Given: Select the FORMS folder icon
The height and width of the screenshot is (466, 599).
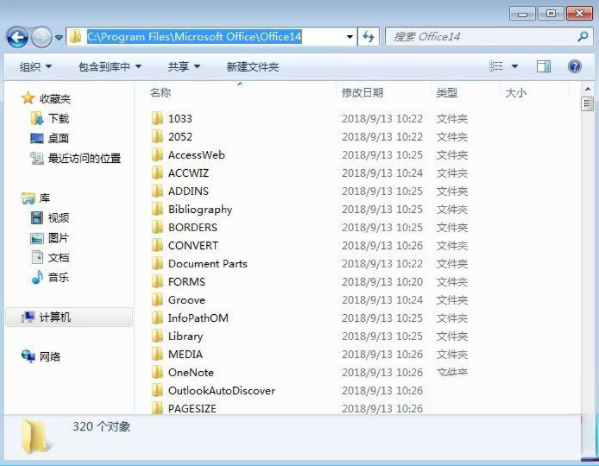Looking at the screenshot, I should point(157,282).
